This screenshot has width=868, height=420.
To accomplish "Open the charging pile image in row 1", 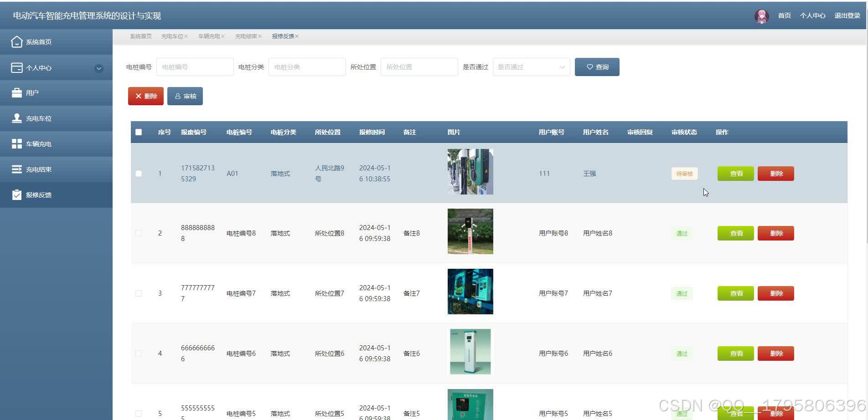I will 470,172.
